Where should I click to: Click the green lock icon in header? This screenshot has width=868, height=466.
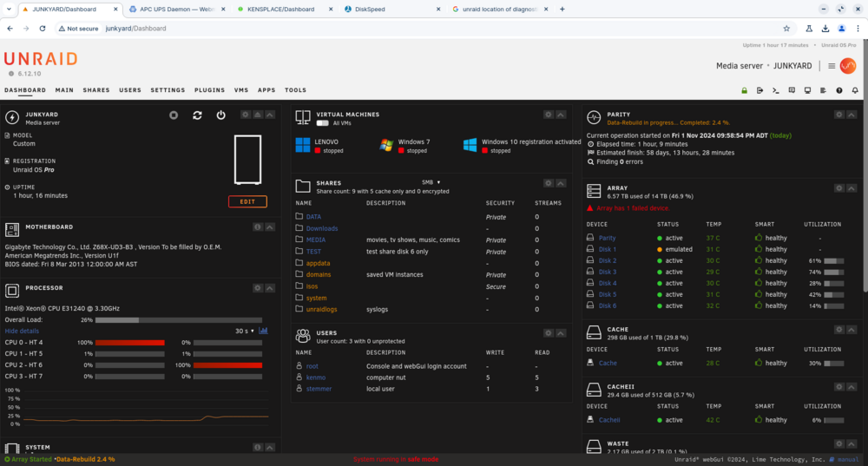(x=744, y=90)
